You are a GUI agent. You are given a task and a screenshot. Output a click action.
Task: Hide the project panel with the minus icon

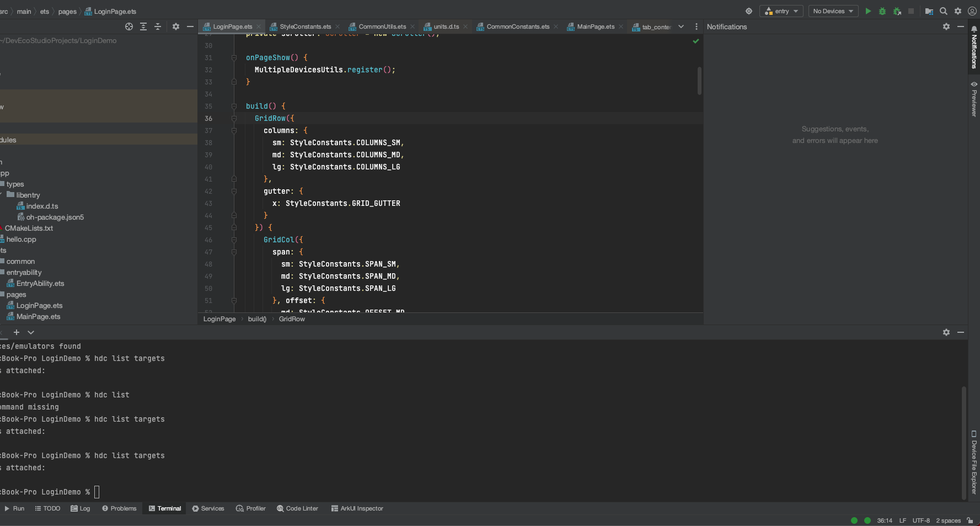[190, 26]
